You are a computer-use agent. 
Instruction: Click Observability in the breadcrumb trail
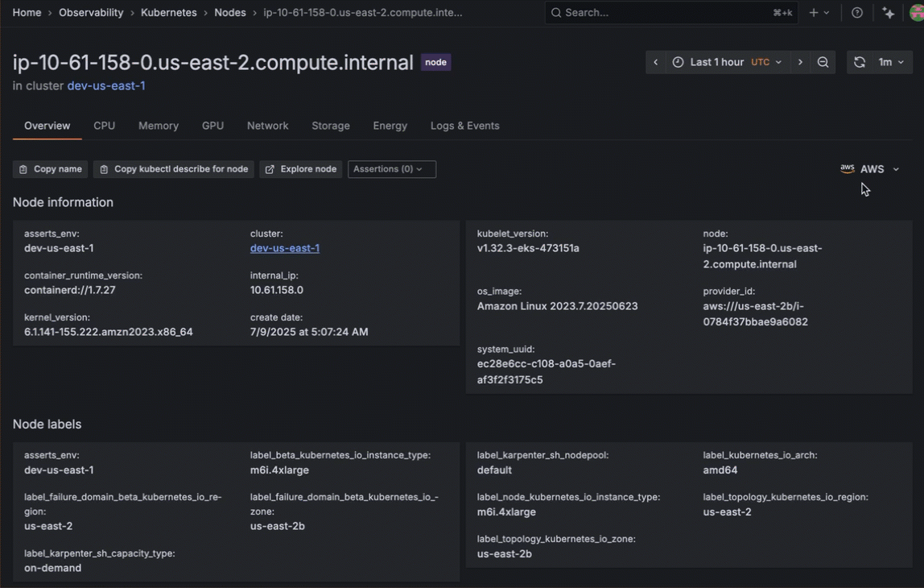tap(91, 12)
